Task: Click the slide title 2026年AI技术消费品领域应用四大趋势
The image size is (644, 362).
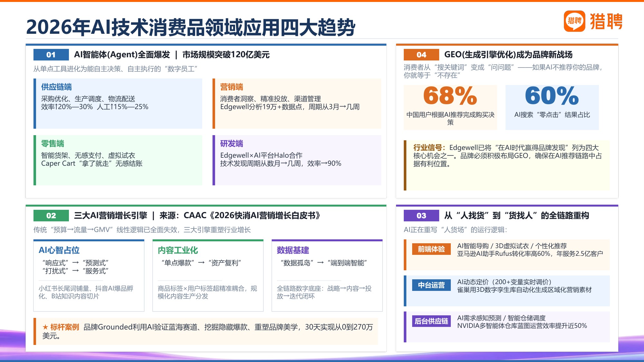Action: (191, 27)
